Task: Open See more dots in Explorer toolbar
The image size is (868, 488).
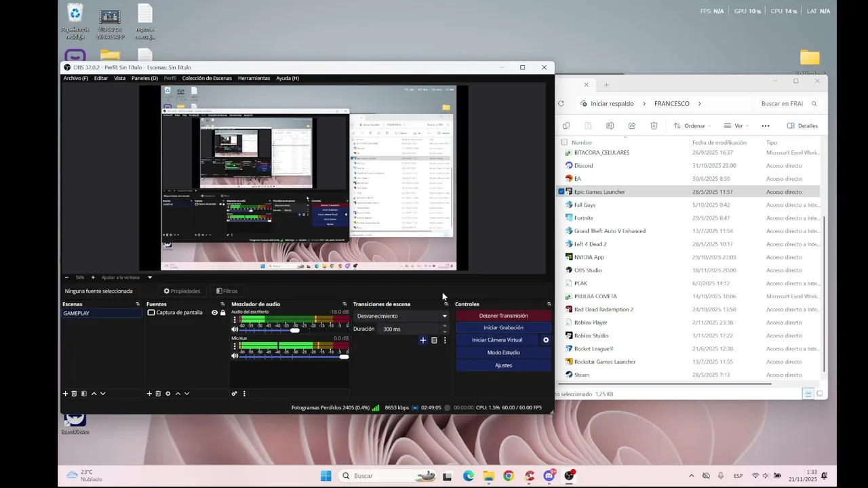Action: pos(766,126)
